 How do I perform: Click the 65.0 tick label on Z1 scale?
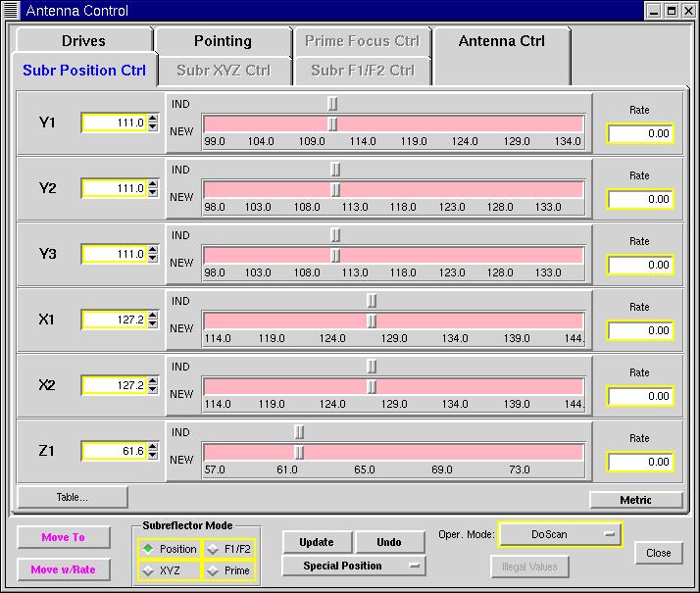(x=365, y=469)
